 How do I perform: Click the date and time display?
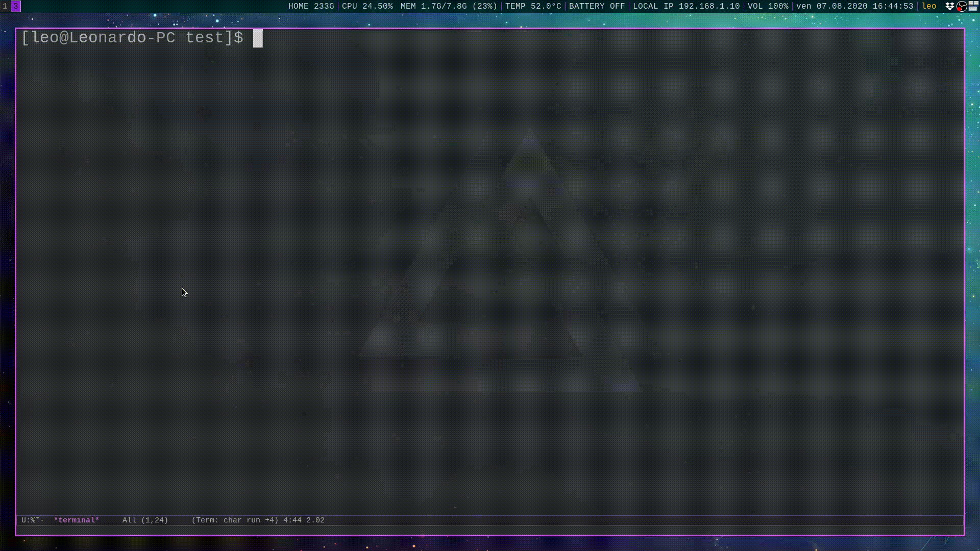854,6
